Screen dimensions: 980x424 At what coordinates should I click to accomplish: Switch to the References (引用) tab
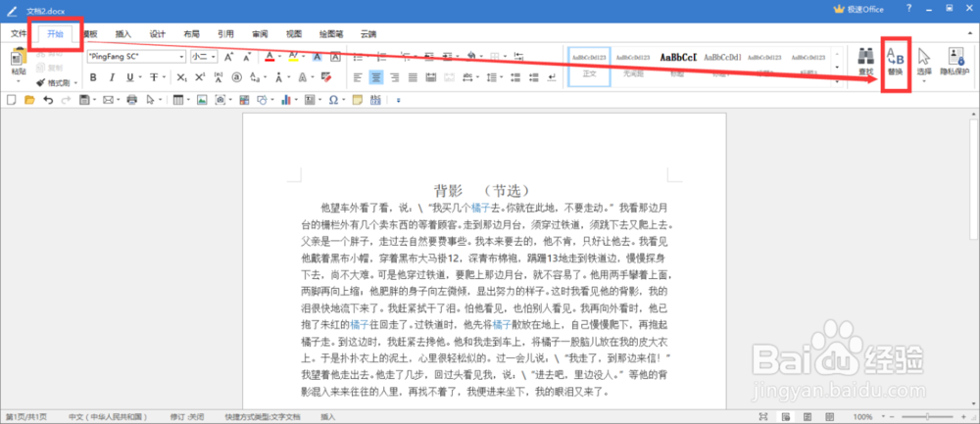coord(225,33)
